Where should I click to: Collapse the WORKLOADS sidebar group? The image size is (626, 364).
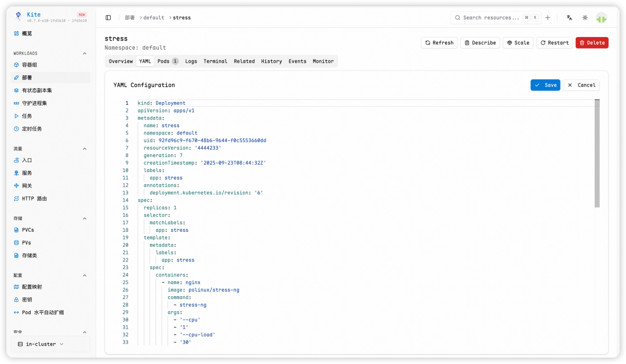click(85, 53)
